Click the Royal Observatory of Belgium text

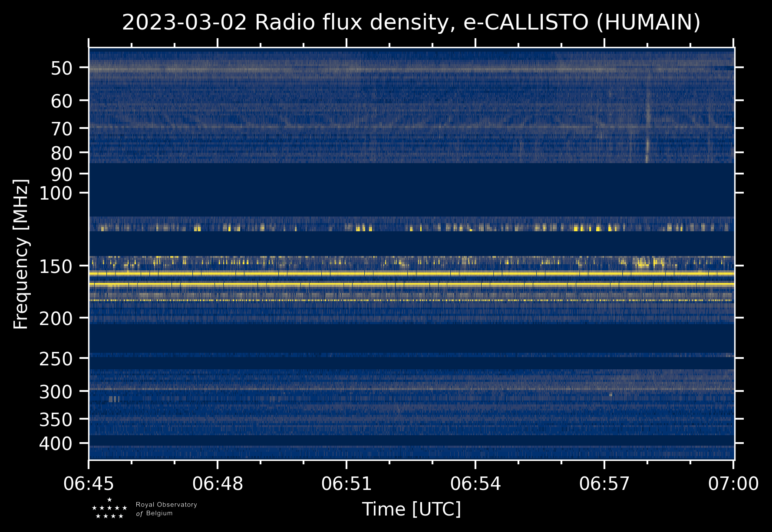tap(166, 509)
